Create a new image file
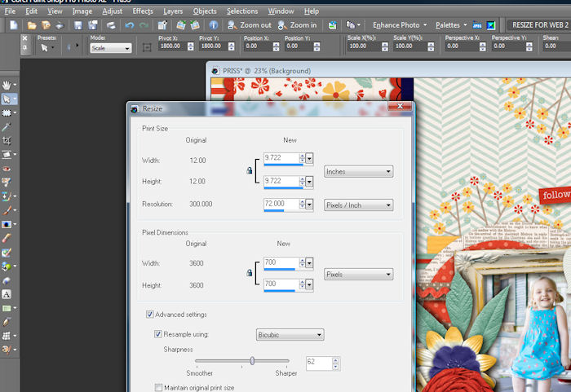The width and height of the screenshot is (571, 392). pyautogui.click(x=14, y=25)
